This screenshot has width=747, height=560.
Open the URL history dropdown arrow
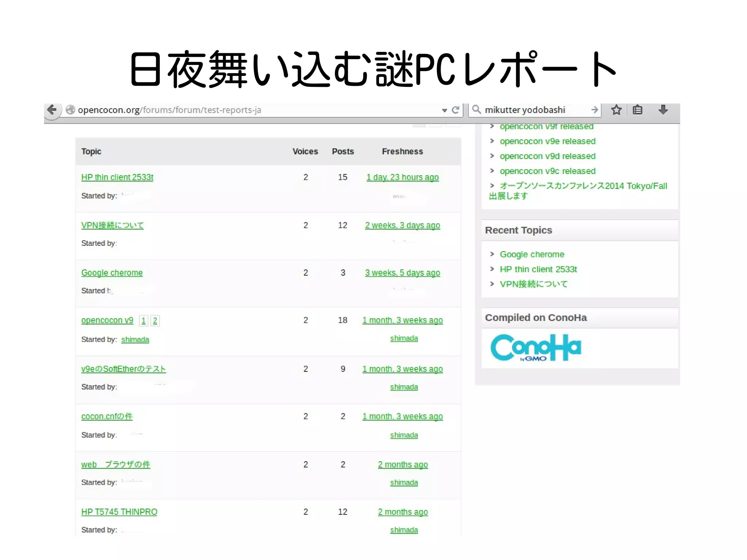(444, 110)
